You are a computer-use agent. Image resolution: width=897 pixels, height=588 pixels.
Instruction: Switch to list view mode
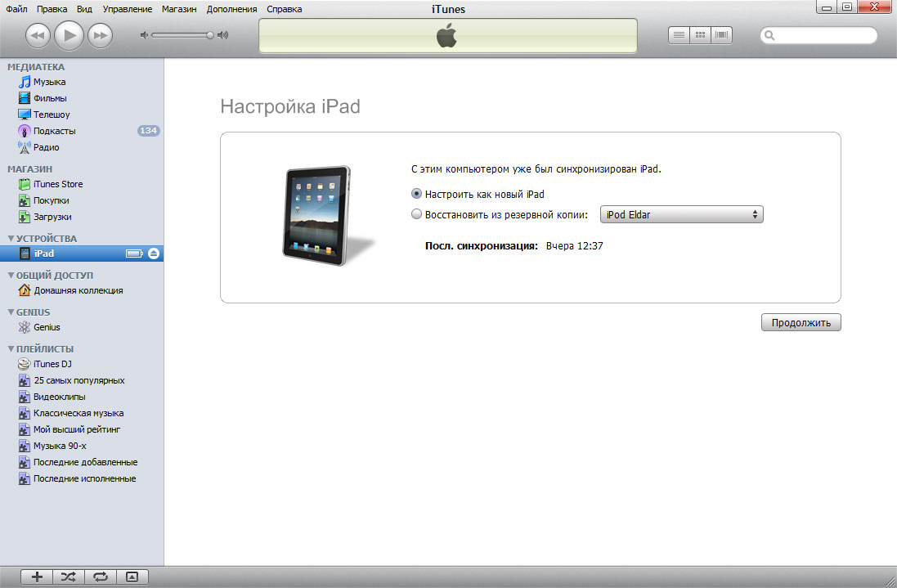point(679,35)
